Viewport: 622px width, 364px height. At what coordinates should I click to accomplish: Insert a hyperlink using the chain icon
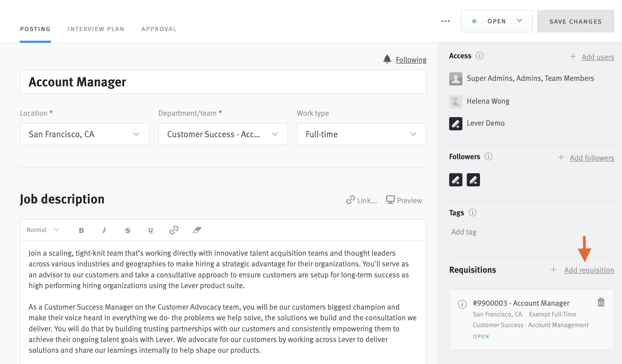tap(174, 230)
